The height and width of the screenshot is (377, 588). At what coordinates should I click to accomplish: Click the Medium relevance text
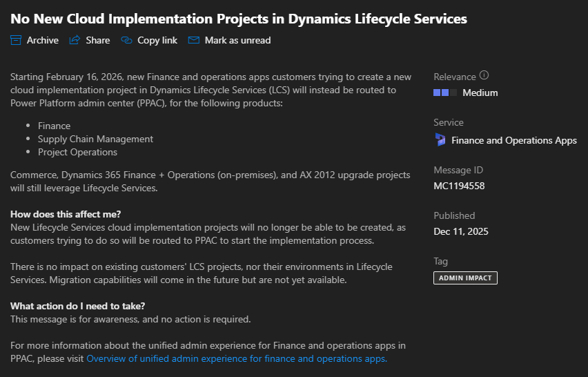pos(480,93)
